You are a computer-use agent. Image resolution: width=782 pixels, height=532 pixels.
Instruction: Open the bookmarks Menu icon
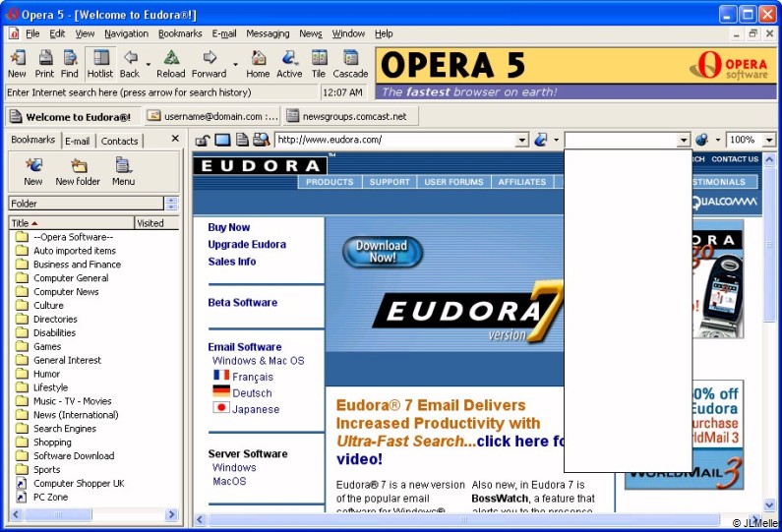[123, 171]
